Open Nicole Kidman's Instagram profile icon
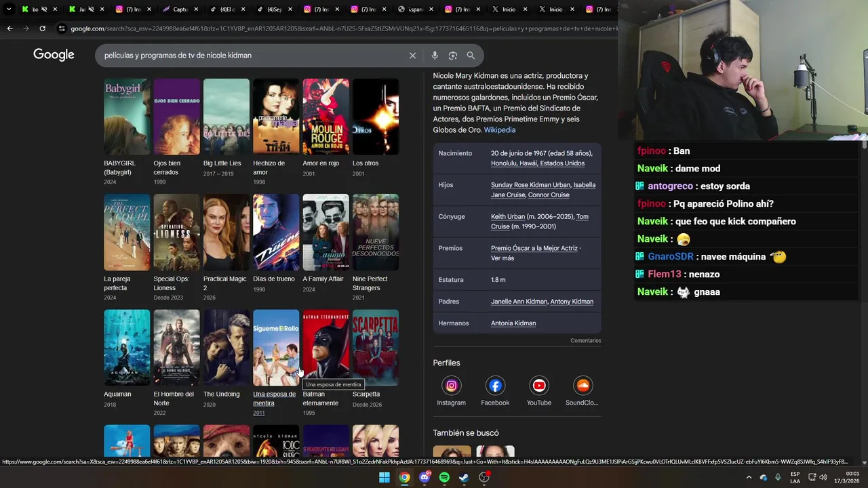The width and height of the screenshot is (868, 488). [x=451, y=386]
